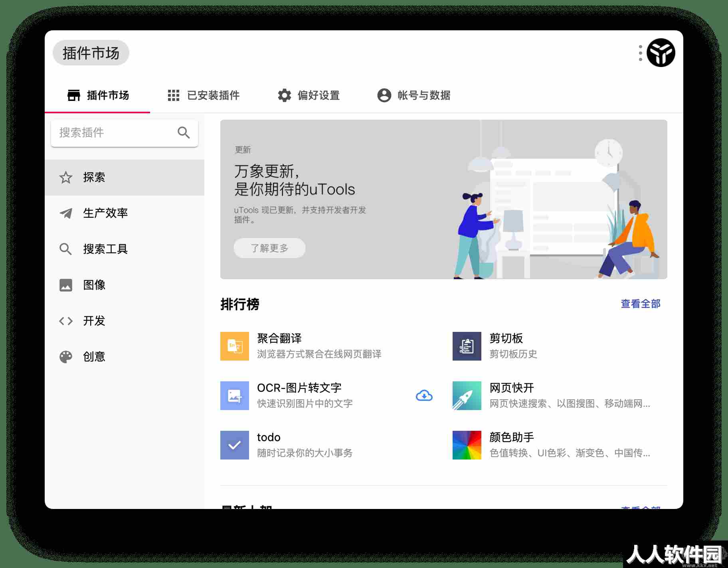Image resolution: width=728 pixels, height=568 pixels.
Task: Click the OCR-图片转文字 plugin icon
Action: [235, 396]
